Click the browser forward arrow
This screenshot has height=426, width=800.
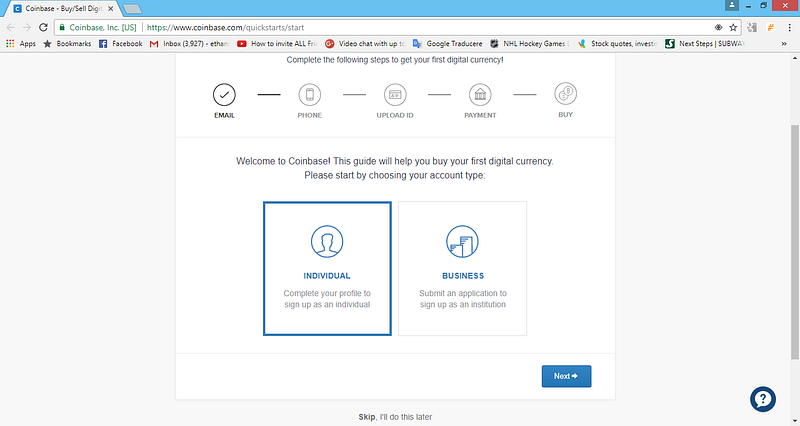pos(27,28)
